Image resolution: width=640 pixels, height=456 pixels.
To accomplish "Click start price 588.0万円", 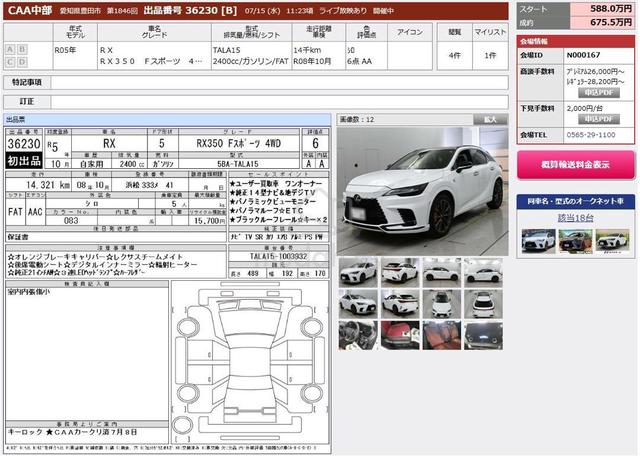I will pos(611,9).
